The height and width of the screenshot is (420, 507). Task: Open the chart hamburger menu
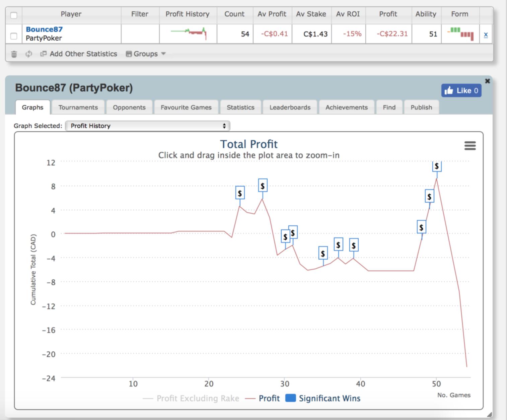click(470, 146)
